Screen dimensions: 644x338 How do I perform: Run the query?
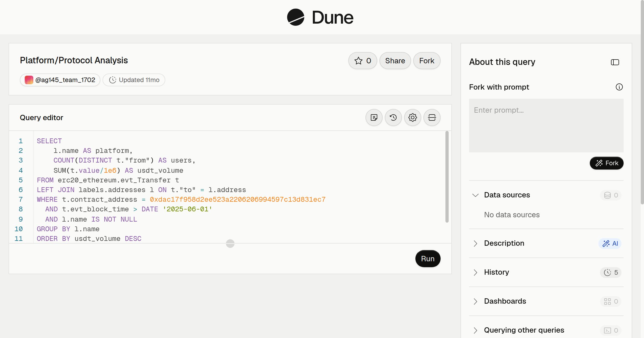(x=428, y=259)
